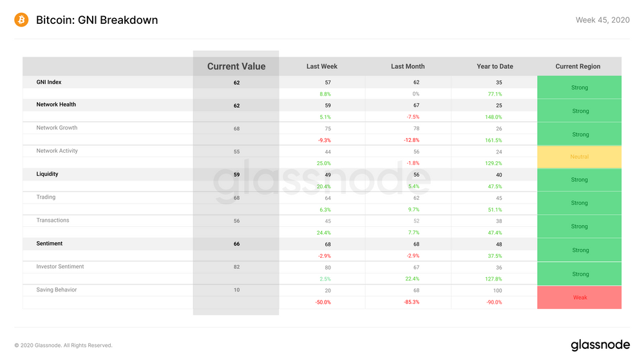Click the glassnode logo at bottom right
The width and height of the screenshot is (644, 363).
600,345
